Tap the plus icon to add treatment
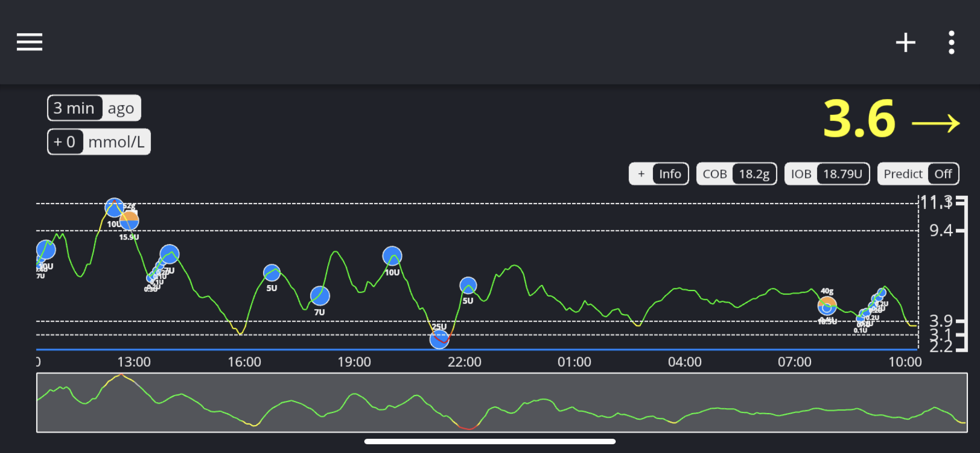Viewport: 980px width, 453px height. pyautogui.click(x=905, y=42)
